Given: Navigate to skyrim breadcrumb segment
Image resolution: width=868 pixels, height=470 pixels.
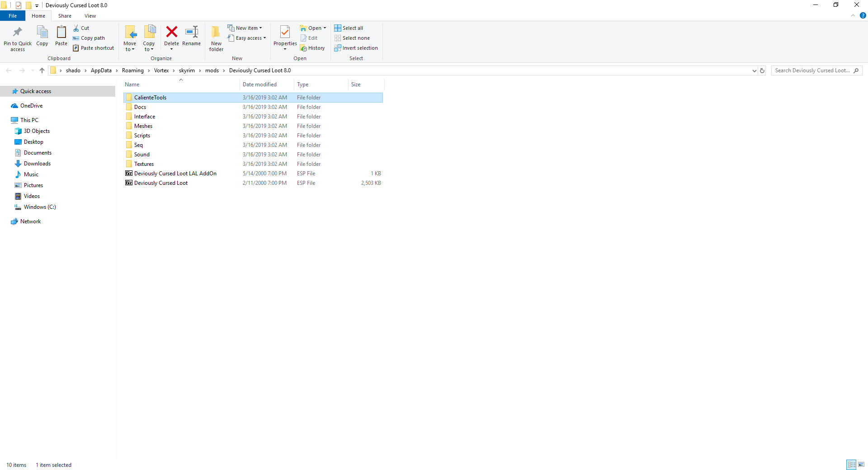Looking at the screenshot, I should pyautogui.click(x=187, y=70).
